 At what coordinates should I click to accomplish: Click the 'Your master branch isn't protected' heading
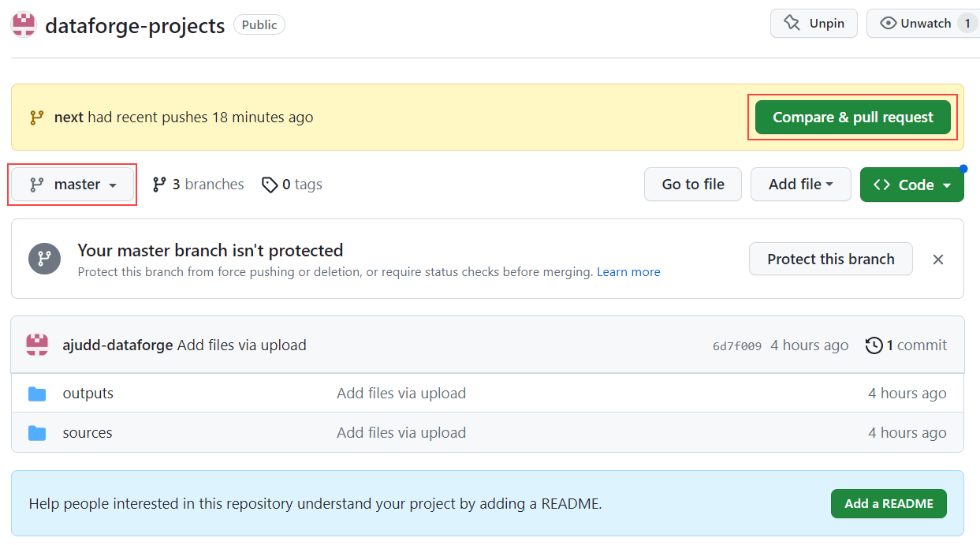click(211, 251)
